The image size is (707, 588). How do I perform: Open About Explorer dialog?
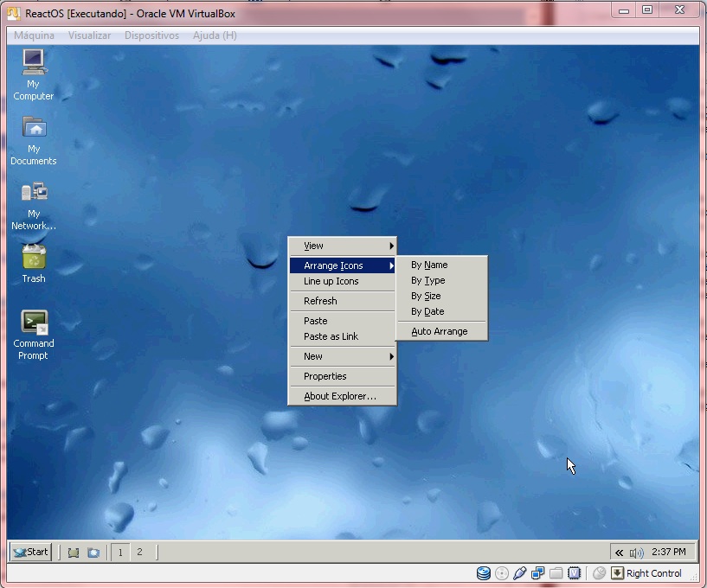point(343,396)
